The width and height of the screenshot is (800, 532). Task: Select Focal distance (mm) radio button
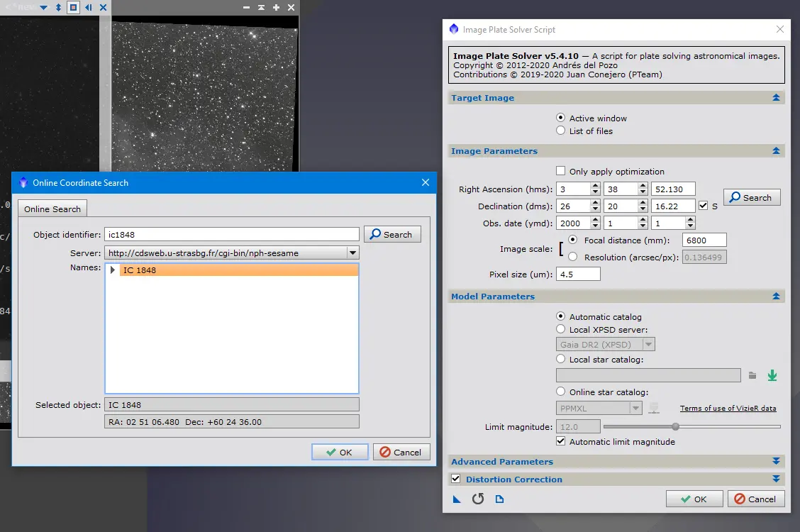coord(573,240)
